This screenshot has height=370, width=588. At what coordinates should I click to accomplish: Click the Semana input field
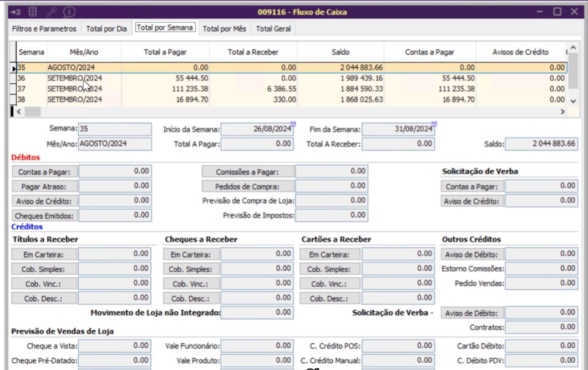coord(115,129)
